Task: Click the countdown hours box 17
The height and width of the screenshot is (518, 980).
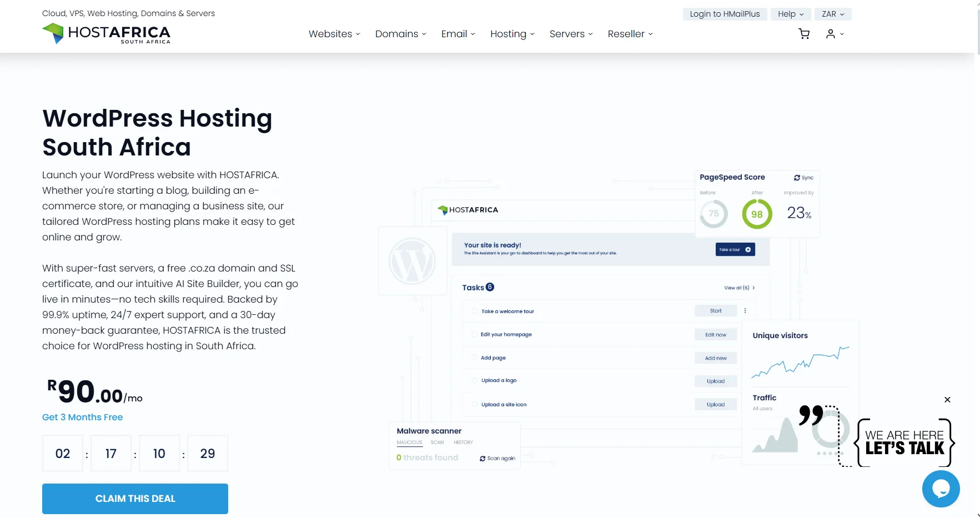Action: [111, 454]
